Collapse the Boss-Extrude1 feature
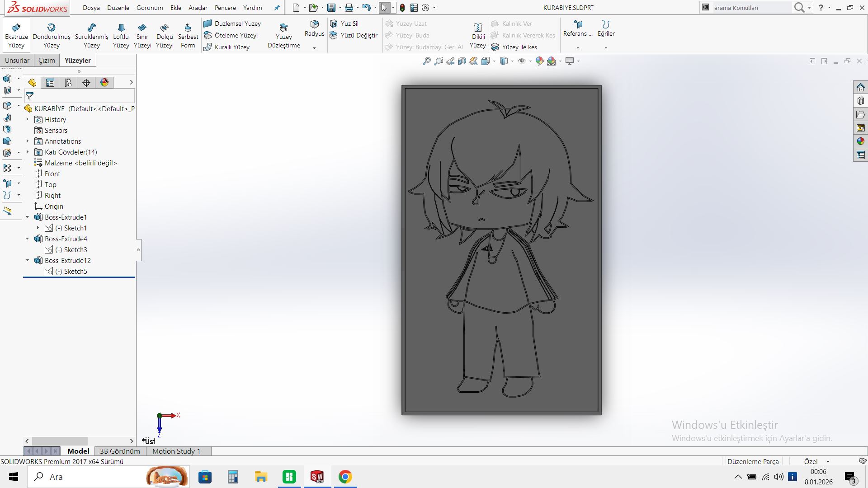Screen dimensions: 868x488 [x=27, y=217]
